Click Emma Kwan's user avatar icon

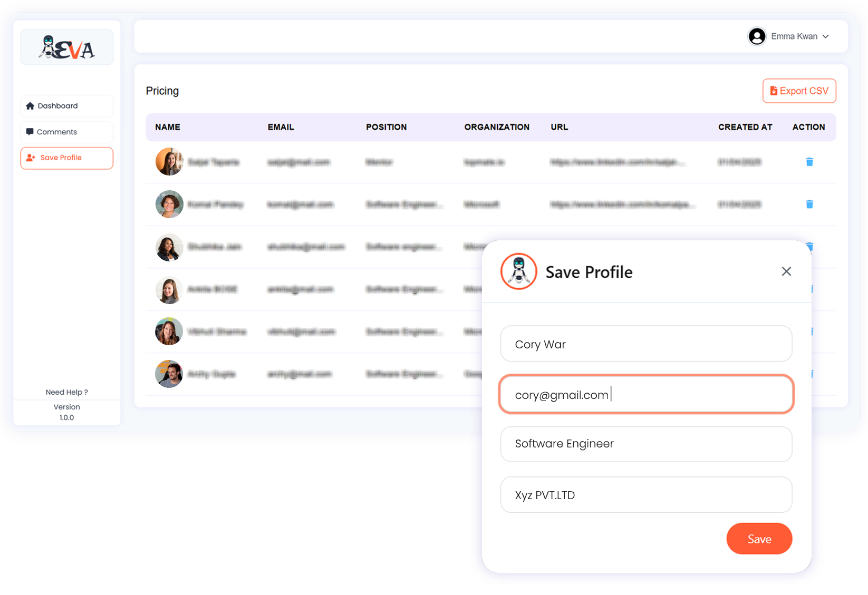[757, 36]
